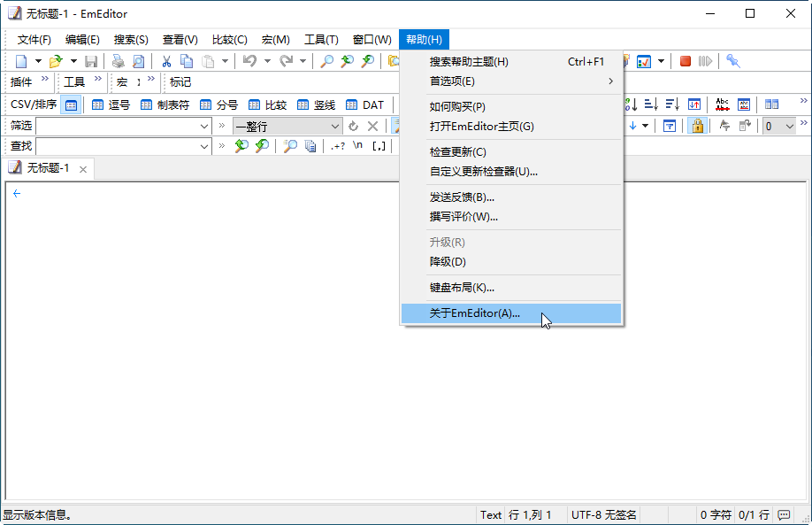Click 撰写评价(W)... menu item
The width and height of the screenshot is (812, 525).
click(511, 217)
